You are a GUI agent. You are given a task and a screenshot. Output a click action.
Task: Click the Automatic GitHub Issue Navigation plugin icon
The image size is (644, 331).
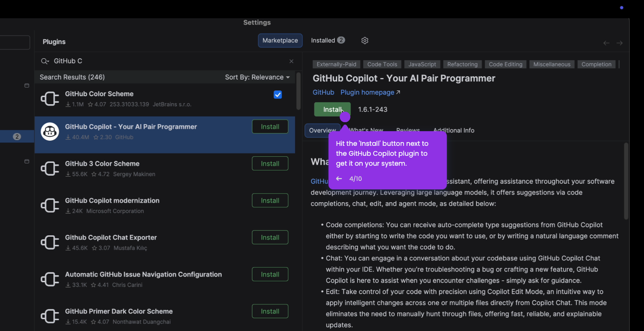tap(50, 279)
